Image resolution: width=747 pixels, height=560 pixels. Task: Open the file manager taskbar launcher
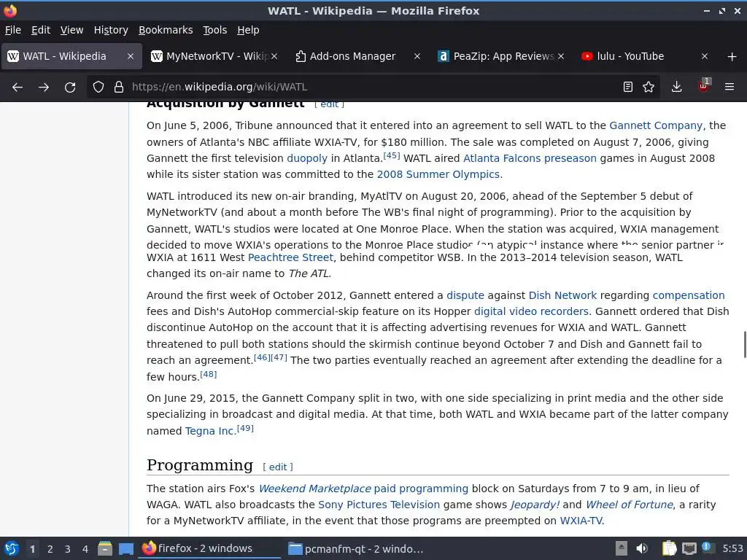click(105, 548)
